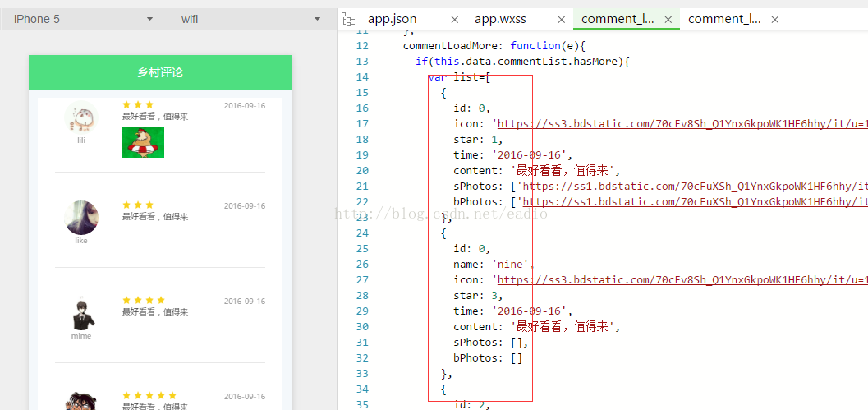Click the comment text under like's stars
Screen dimensions: 868x410
pyautogui.click(x=155, y=217)
